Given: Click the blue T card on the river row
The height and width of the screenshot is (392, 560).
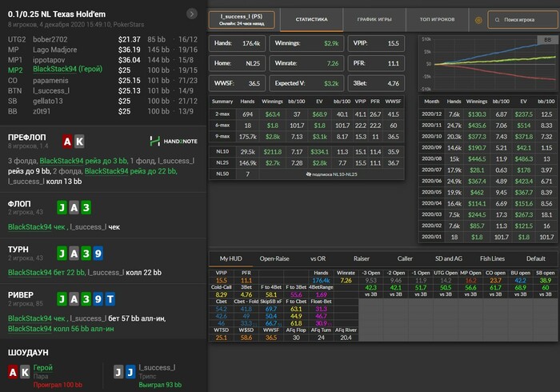Looking at the screenshot, I should click(110, 299).
